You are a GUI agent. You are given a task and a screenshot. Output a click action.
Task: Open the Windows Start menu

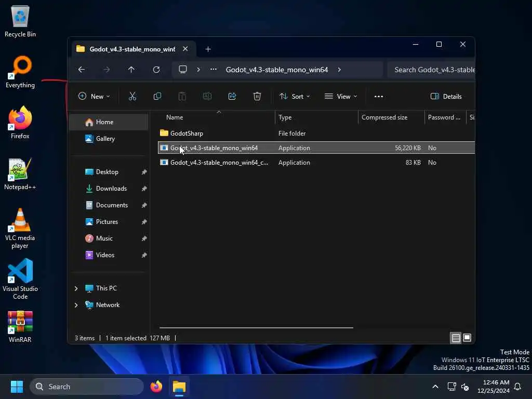coord(17,387)
